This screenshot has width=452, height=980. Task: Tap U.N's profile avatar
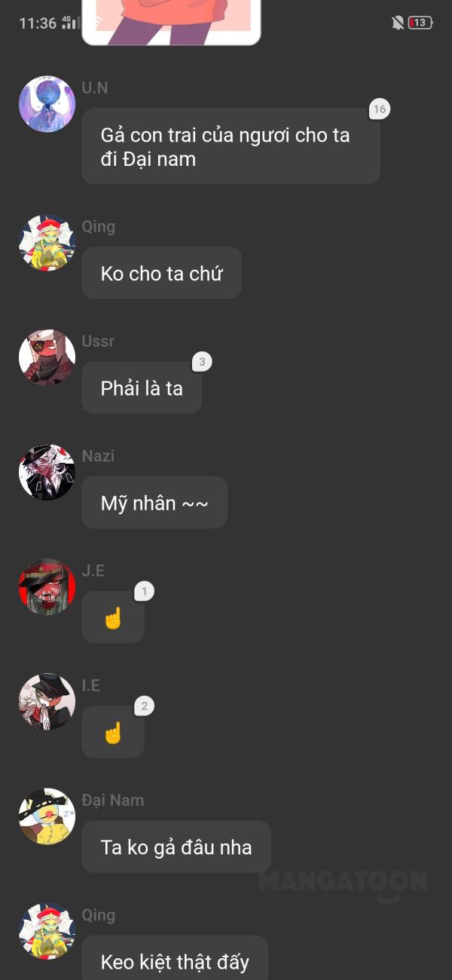tap(47, 104)
